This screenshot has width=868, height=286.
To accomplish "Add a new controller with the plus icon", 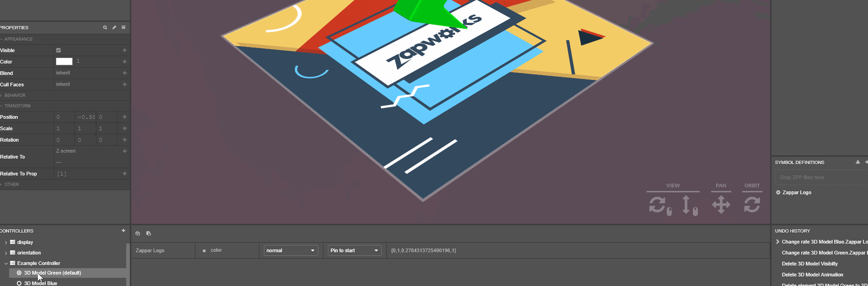I will (x=123, y=231).
